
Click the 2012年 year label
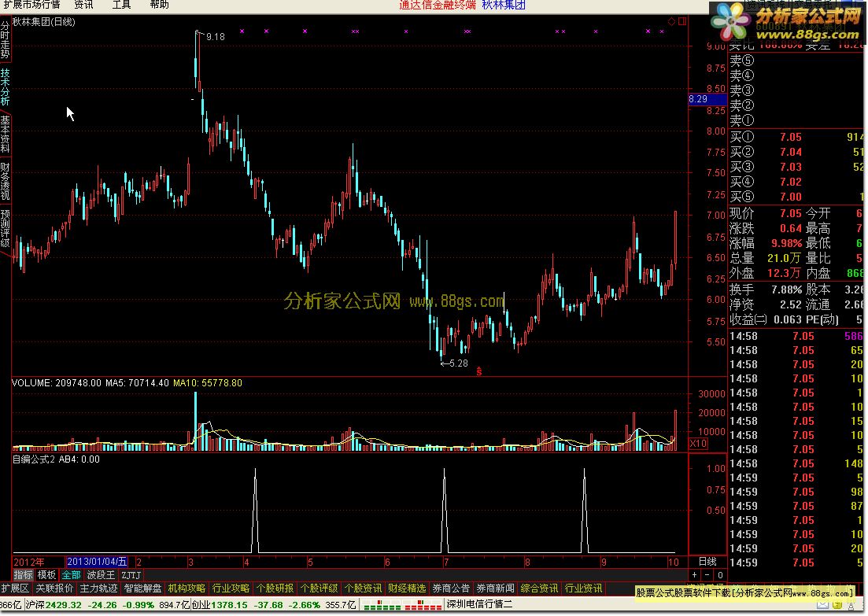[x=29, y=562]
